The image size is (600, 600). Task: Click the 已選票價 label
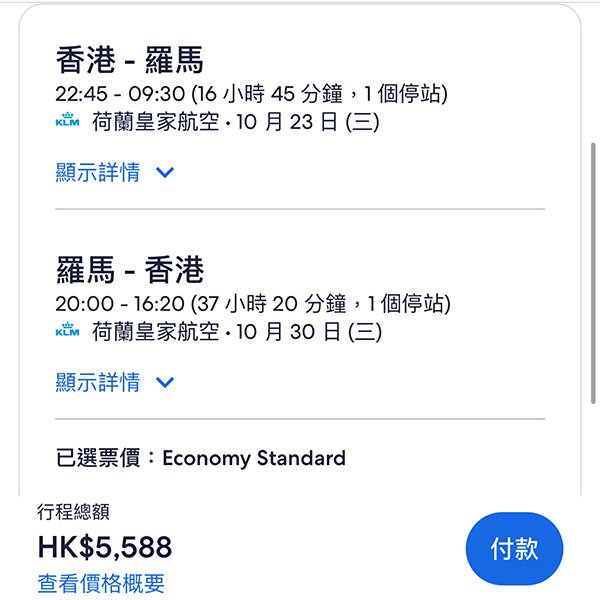point(99,459)
